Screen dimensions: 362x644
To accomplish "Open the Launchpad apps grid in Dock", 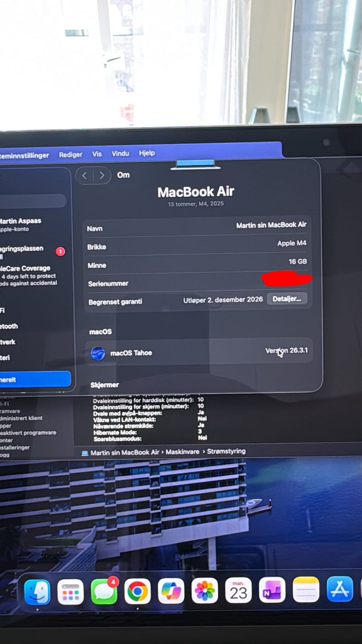I will [70, 592].
